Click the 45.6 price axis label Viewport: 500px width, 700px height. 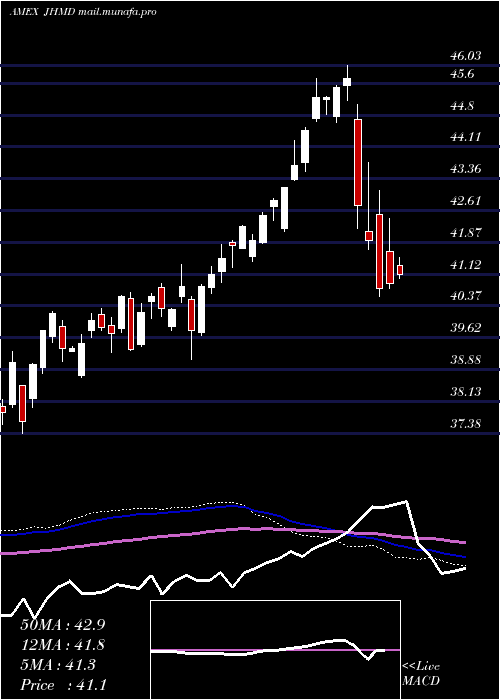click(x=462, y=74)
